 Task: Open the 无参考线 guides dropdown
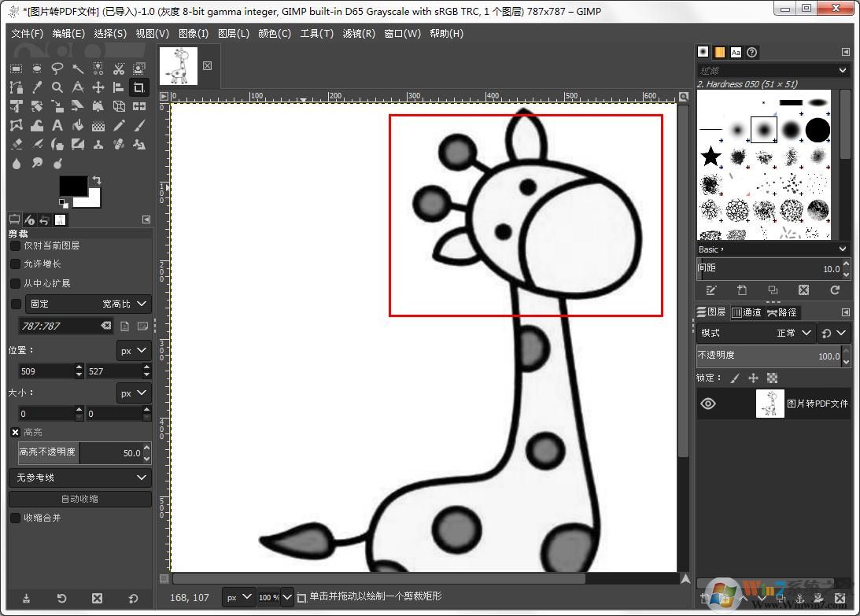[79, 478]
